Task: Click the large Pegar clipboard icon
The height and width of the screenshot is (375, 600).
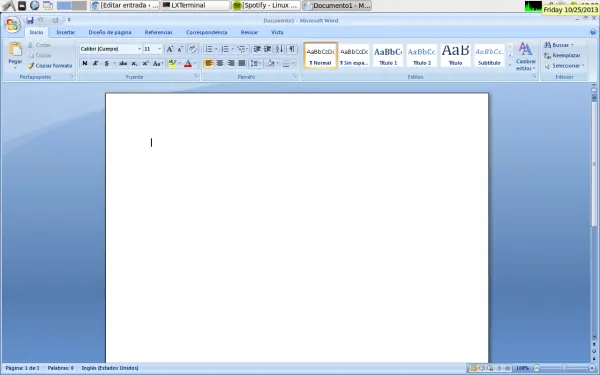Action: pos(15,49)
